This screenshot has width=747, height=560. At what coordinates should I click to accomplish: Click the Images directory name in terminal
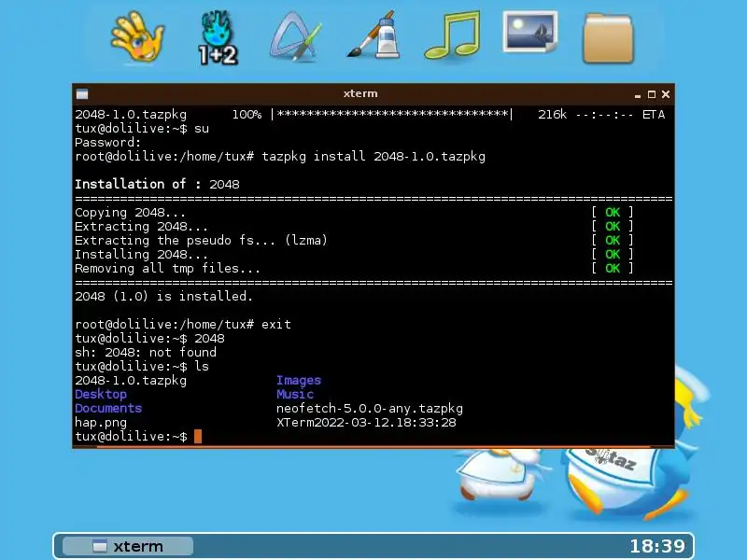(x=299, y=381)
